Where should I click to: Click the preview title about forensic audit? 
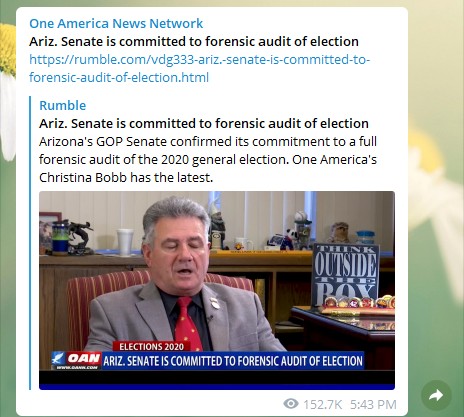(204, 123)
